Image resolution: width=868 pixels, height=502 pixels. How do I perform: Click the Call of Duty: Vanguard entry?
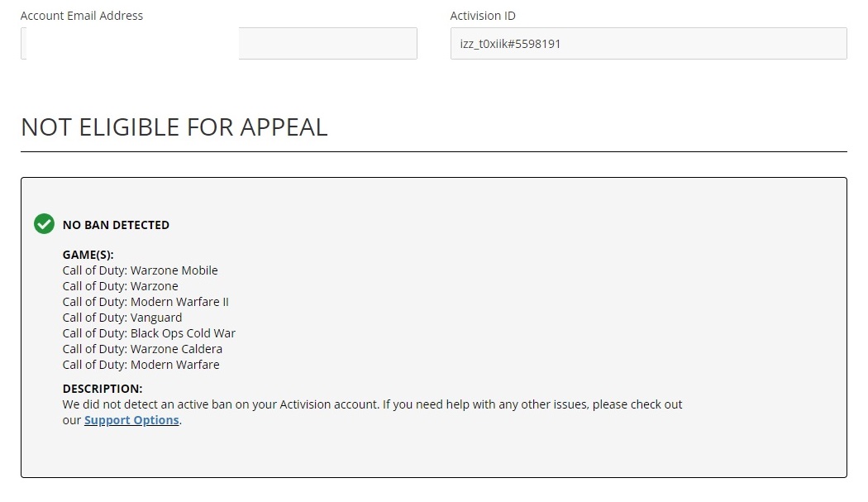point(122,318)
